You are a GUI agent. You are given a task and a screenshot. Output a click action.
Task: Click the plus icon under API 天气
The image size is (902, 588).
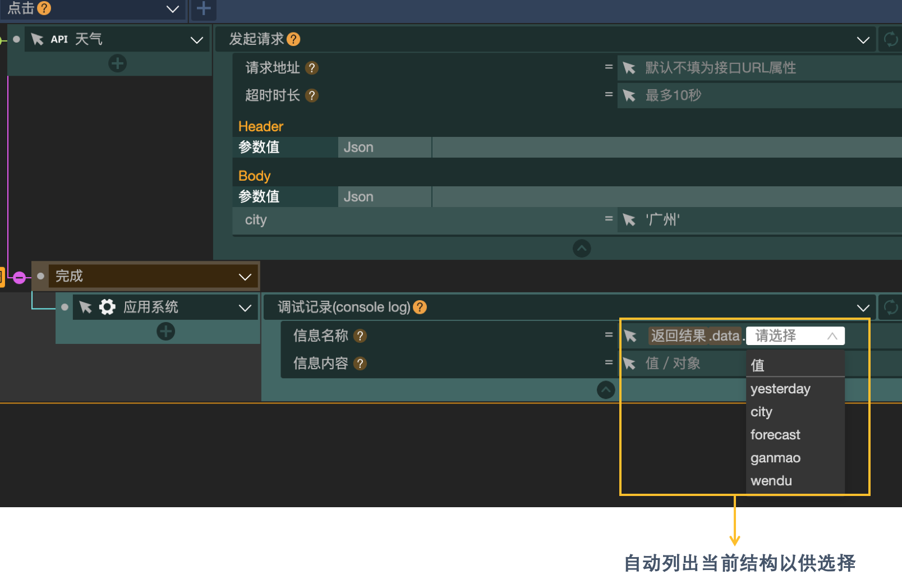tap(117, 63)
